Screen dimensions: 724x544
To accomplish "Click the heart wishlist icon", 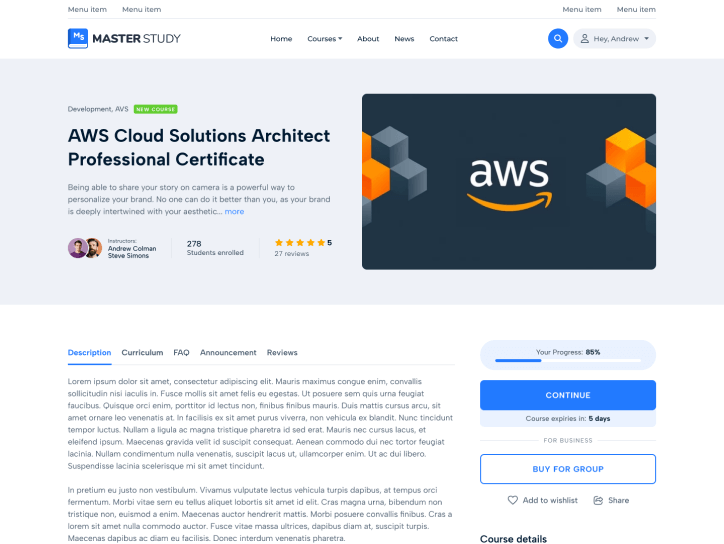I will (513, 500).
